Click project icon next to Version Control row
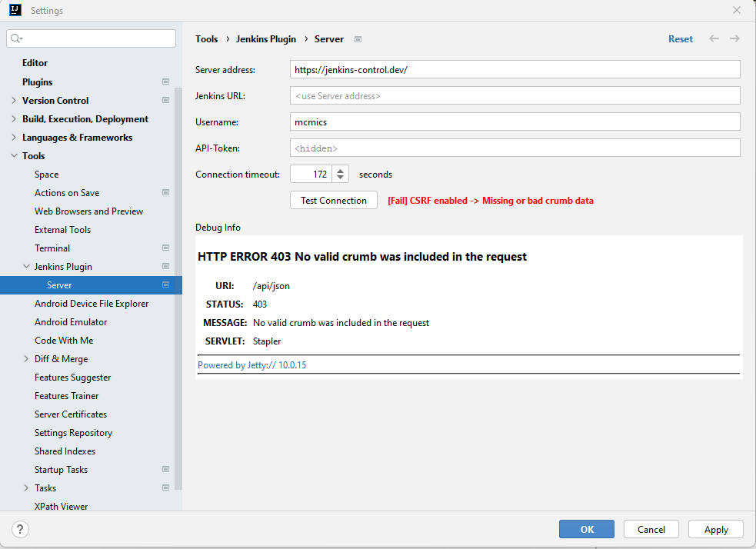 tap(165, 100)
